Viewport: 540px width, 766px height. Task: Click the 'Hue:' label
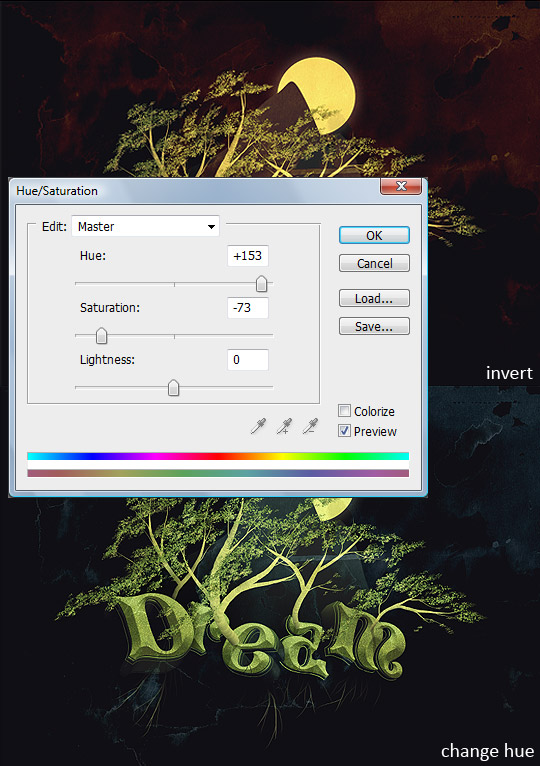[93, 255]
